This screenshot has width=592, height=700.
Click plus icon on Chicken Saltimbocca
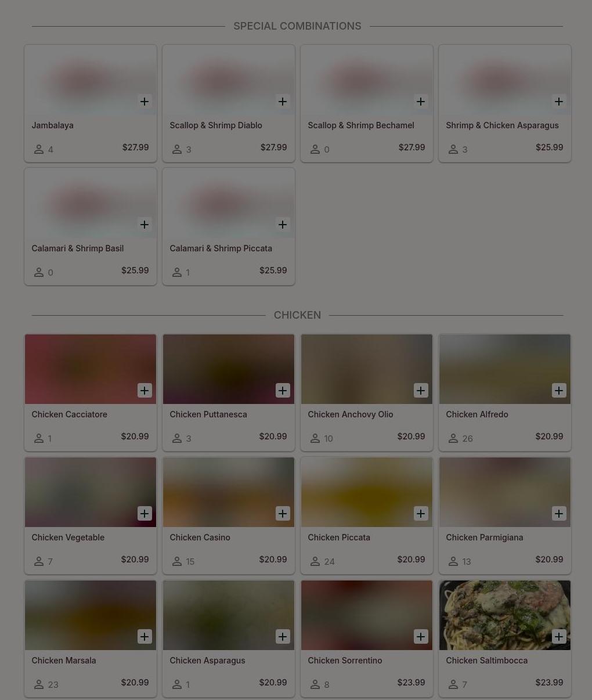(x=559, y=637)
